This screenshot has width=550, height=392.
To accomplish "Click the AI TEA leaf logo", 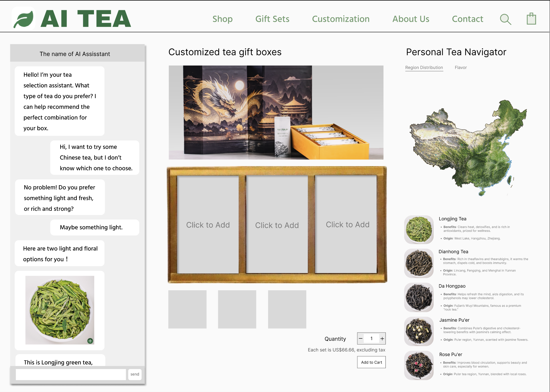I will (24, 19).
